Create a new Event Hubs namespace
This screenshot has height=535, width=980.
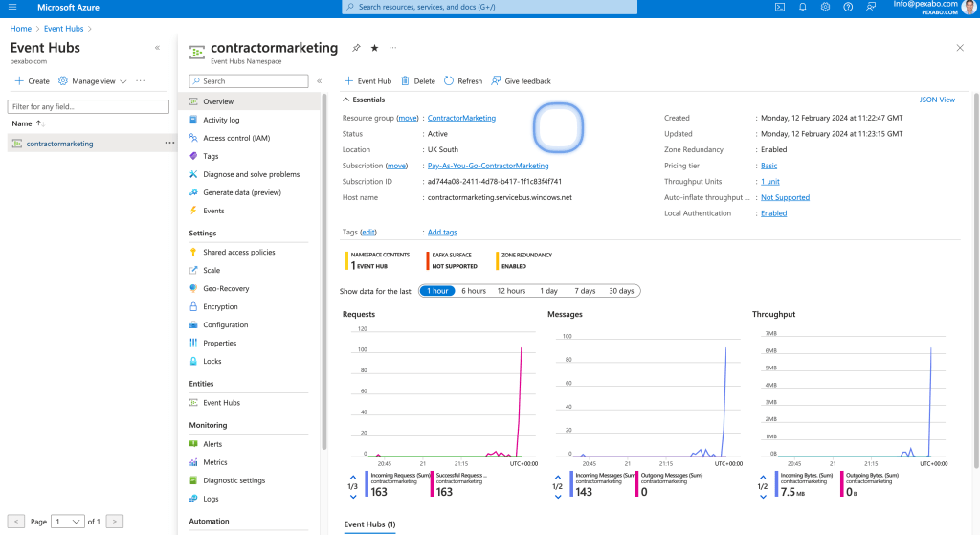pos(32,81)
